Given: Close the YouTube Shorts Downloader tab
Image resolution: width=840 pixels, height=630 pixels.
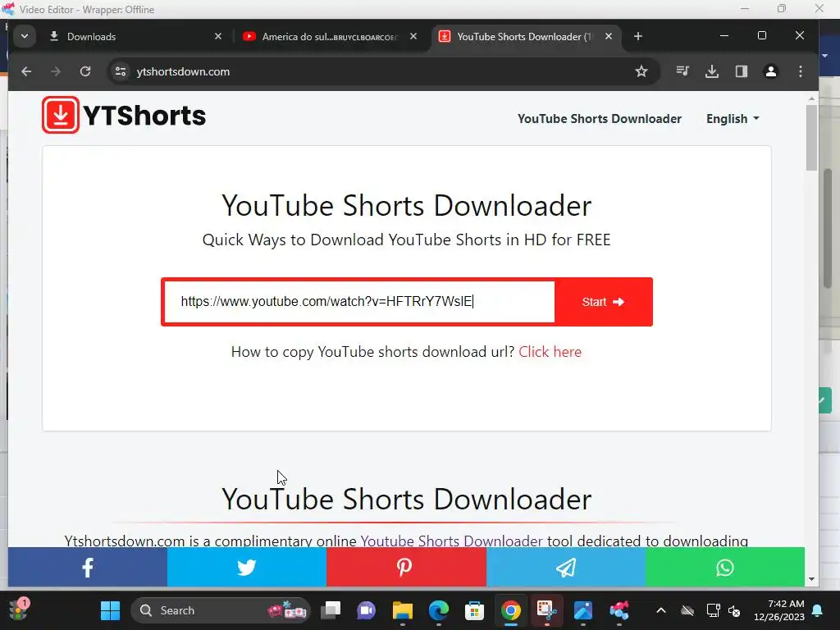Looking at the screenshot, I should click(609, 36).
